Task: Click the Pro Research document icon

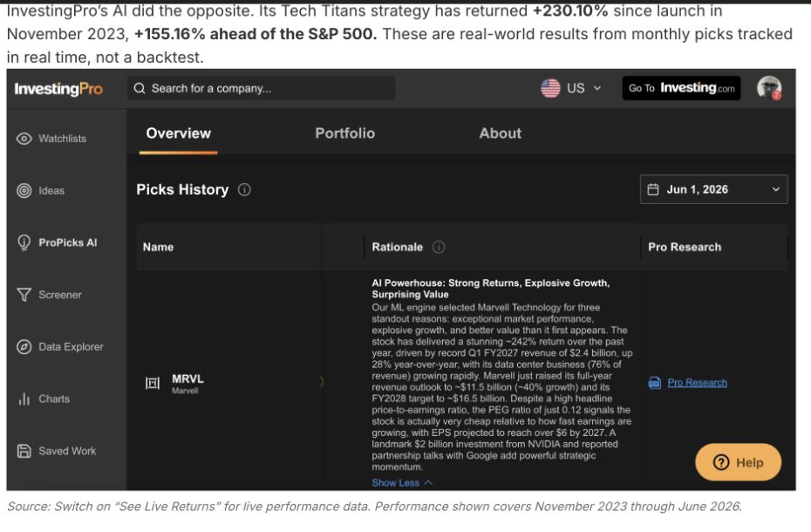Action: [654, 383]
